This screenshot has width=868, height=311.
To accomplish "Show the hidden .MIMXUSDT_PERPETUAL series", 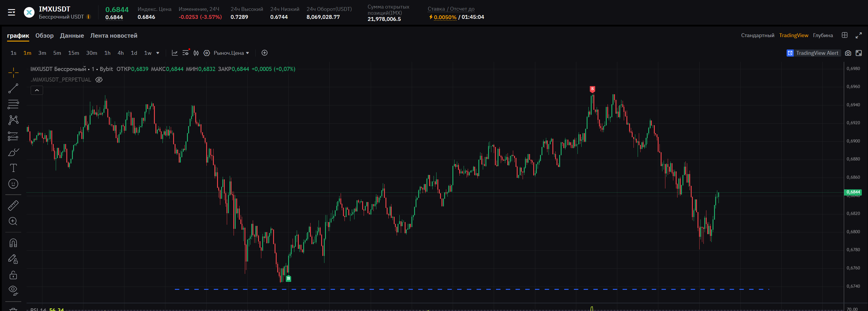I will 99,80.
